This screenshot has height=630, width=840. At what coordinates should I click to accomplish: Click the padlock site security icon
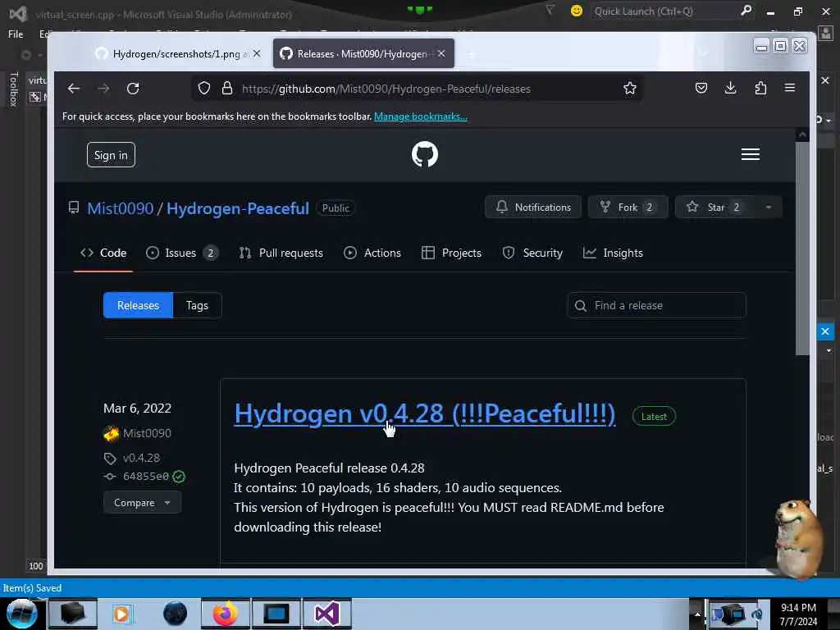pyautogui.click(x=227, y=89)
